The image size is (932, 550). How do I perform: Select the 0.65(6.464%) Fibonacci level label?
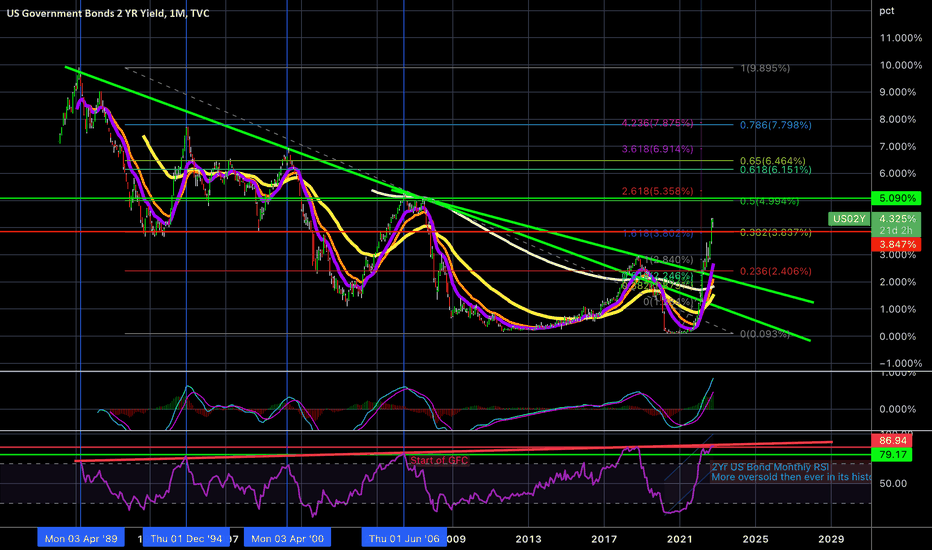click(773, 161)
